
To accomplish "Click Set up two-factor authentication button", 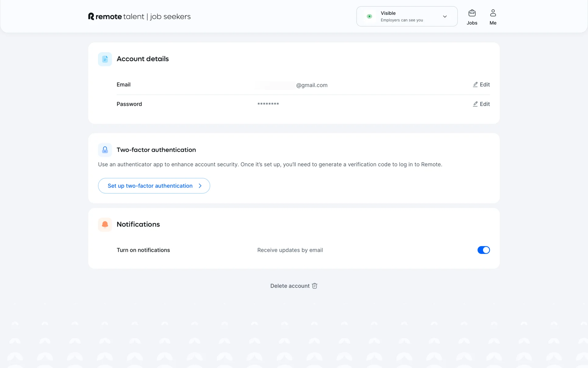I will pyautogui.click(x=150, y=186).
